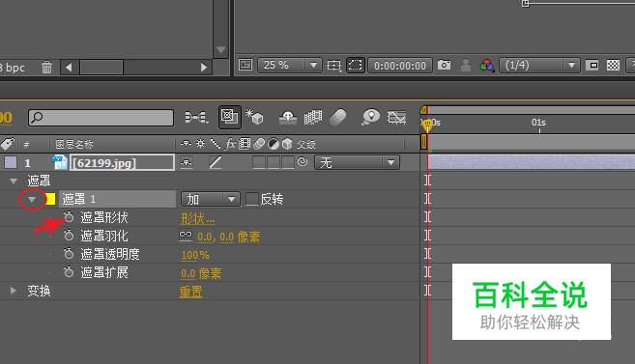Viewport: 635px width, 364px height.
Task: Open the 25 % magnification dropdown
Action: click(x=290, y=65)
